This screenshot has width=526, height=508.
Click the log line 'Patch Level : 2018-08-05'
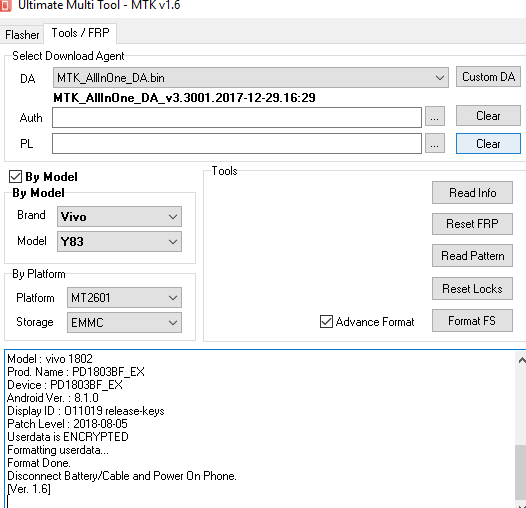[x=67, y=424]
